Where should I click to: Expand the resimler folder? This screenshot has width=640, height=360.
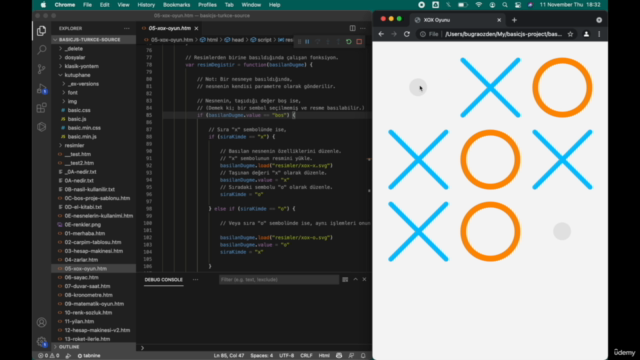[74, 145]
